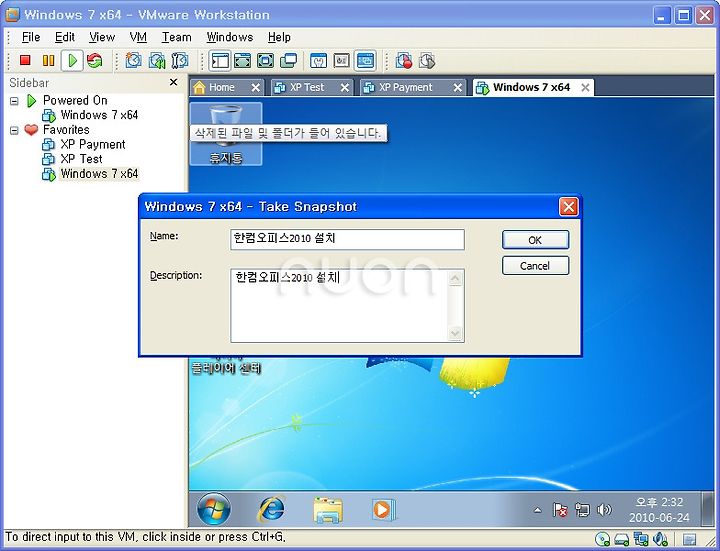
Task: Click the Suspend VM toolbar button
Action: [x=48, y=60]
